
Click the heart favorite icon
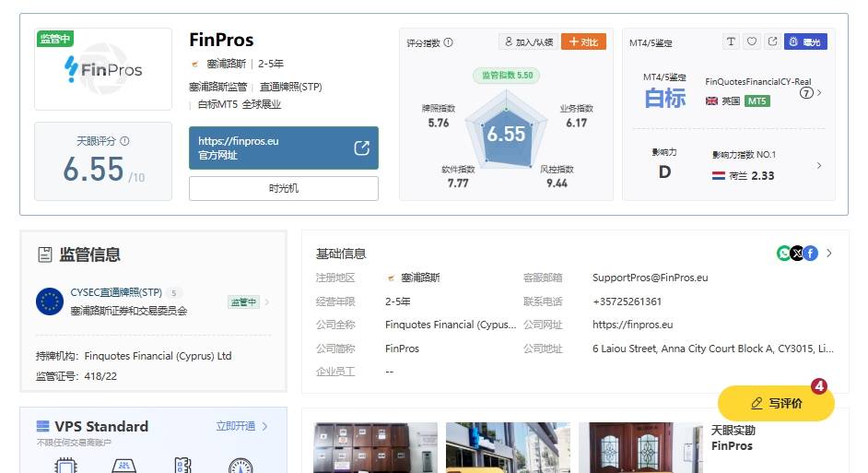coord(752,41)
